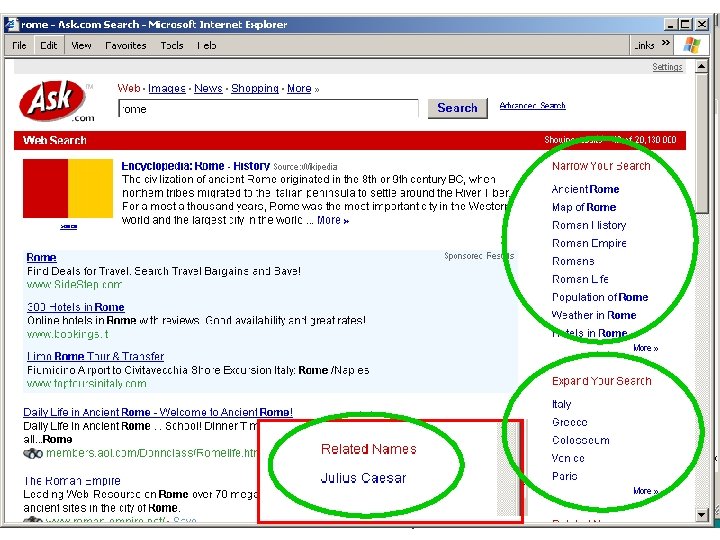This screenshot has height=540, width=720.
Task: Expand search to Italy
Action: coord(561,404)
